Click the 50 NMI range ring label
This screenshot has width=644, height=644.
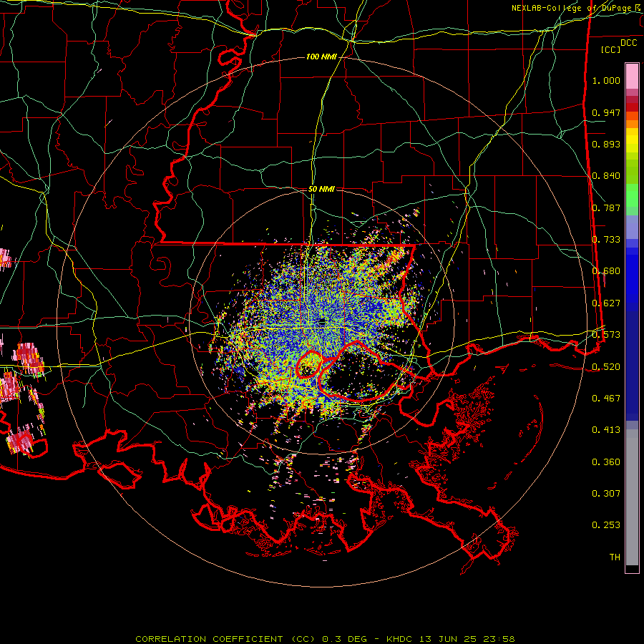(x=321, y=189)
